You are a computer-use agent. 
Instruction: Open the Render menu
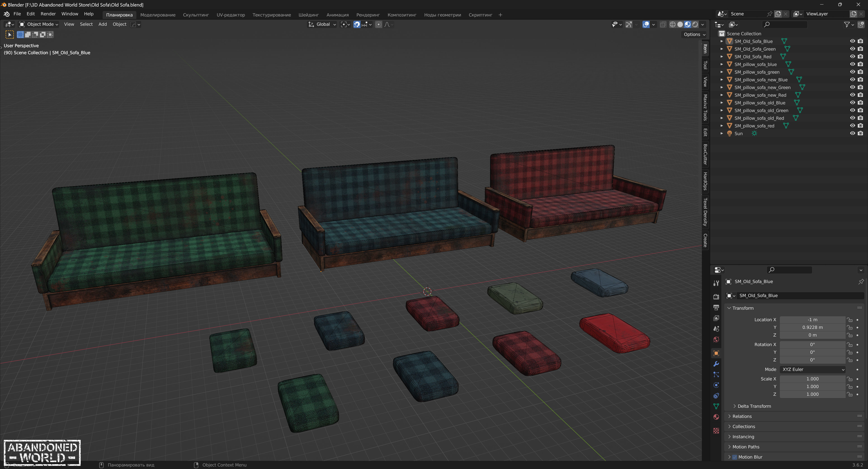pos(48,14)
